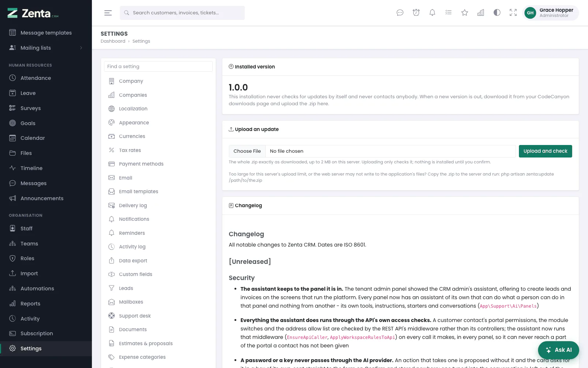This screenshot has height=368, width=588.
Task: Expand the Mailing lists submenu chevron
Action: 81,48
